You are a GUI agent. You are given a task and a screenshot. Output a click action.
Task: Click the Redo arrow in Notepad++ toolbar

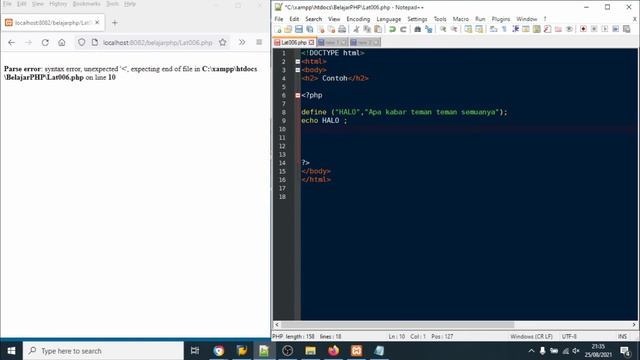tap(403, 29)
